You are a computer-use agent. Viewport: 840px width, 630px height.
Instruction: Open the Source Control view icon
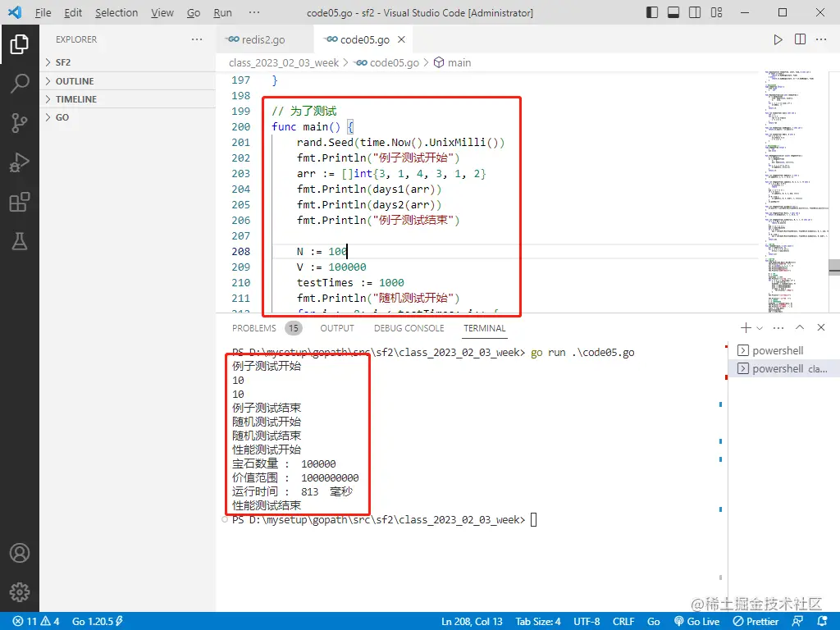point(20,123)
